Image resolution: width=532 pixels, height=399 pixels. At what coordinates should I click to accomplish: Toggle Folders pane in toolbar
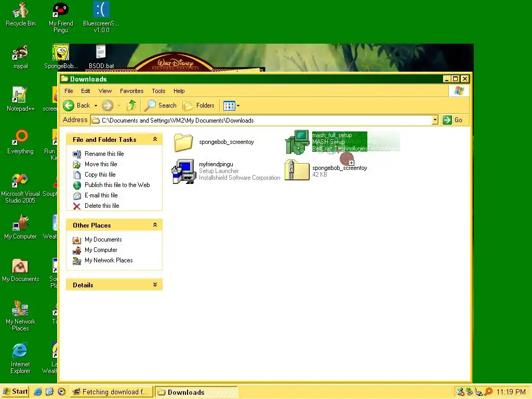[x=198, y=105]
